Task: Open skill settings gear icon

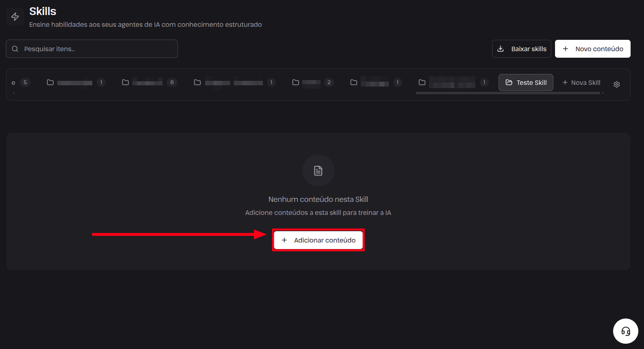Action: pos(616,85)
